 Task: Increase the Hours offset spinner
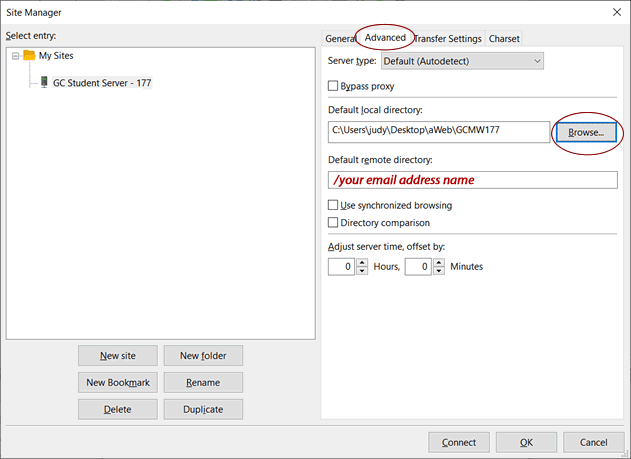pos(362,262)
